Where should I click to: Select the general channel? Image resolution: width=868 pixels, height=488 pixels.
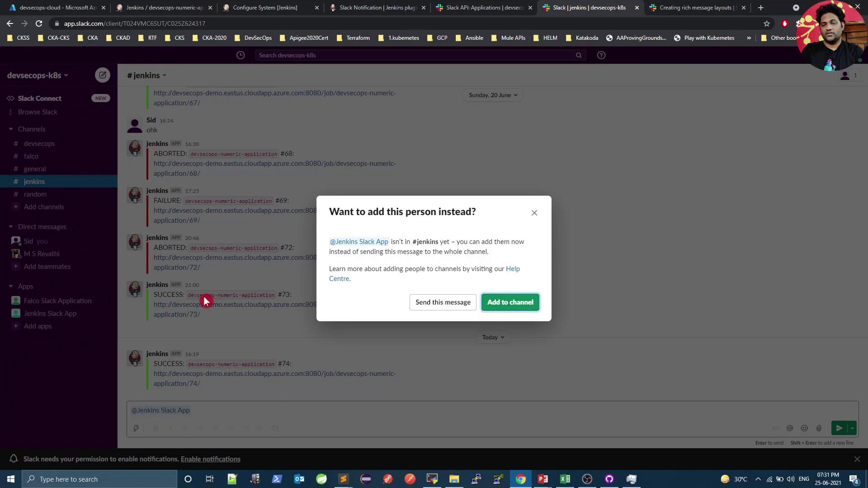pos(35,169)
